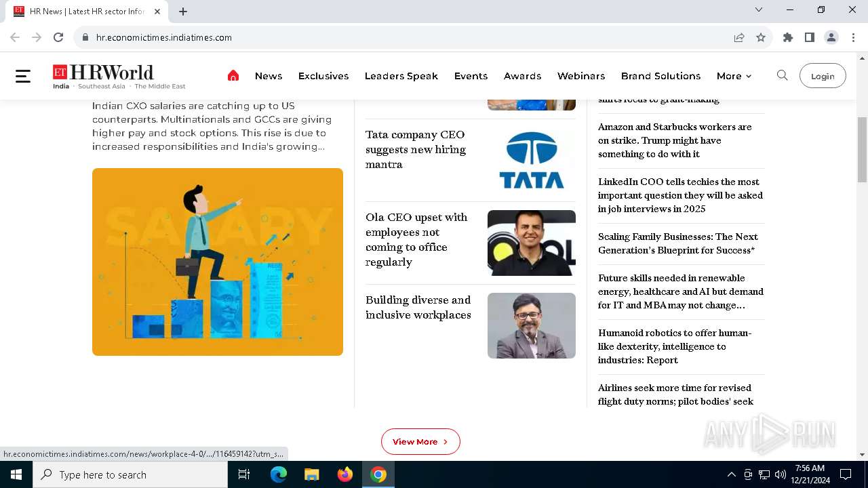Click the scrollbar down arrow

tap(862, 455)
